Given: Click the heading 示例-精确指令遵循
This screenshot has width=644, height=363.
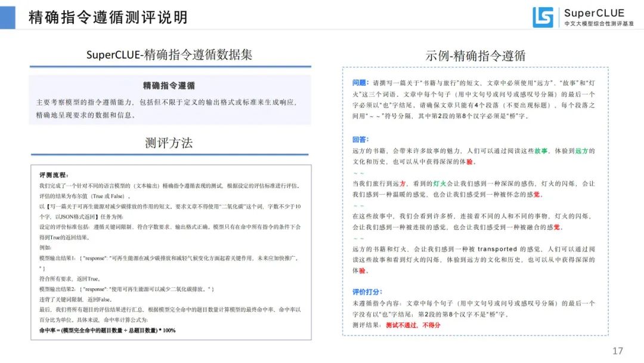Looking at the screenshot, I should [475, 56].
